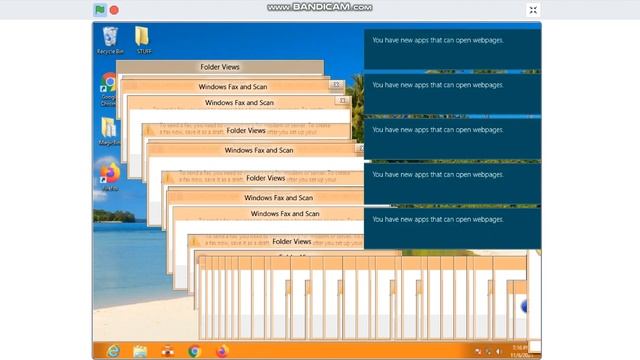Click the green flag to start
Viewport: 640px width, 360px height.
(x=100, y=10)
